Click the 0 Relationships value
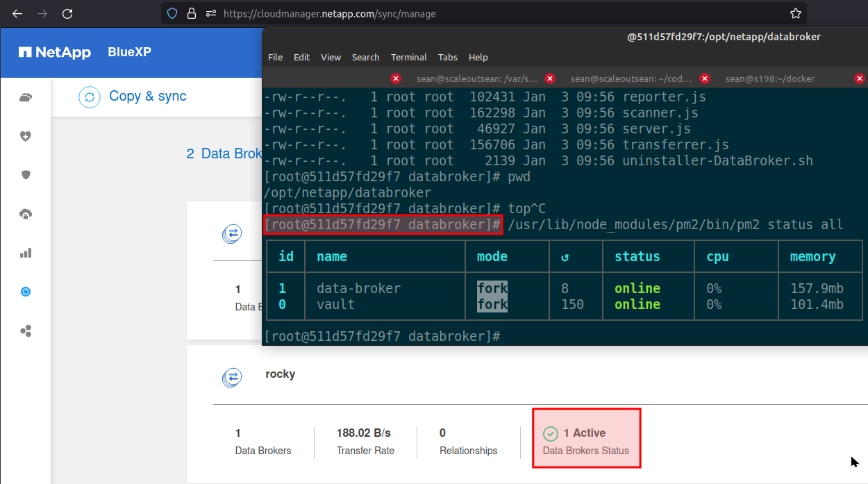The image size is (868, 484). (442, 433)
